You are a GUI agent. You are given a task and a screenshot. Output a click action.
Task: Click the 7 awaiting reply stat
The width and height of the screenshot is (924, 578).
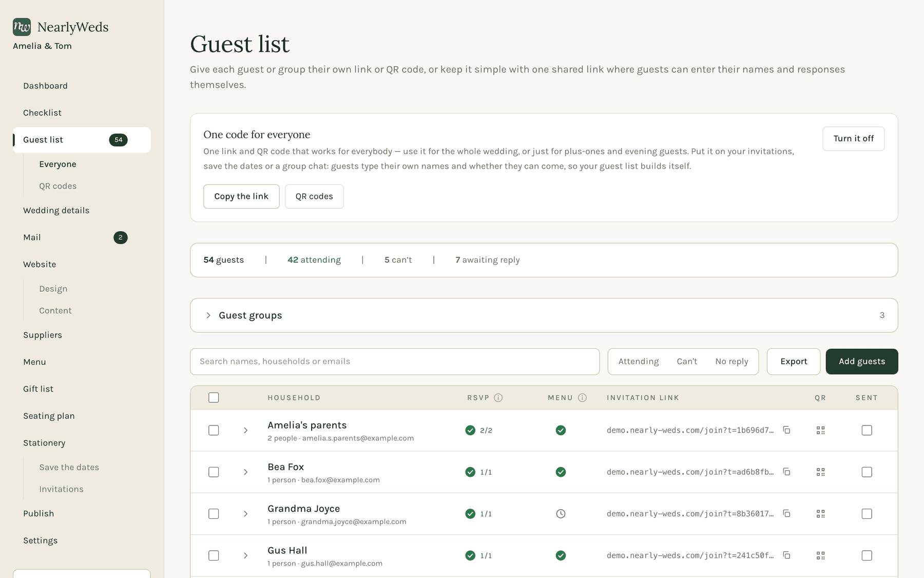487,260
